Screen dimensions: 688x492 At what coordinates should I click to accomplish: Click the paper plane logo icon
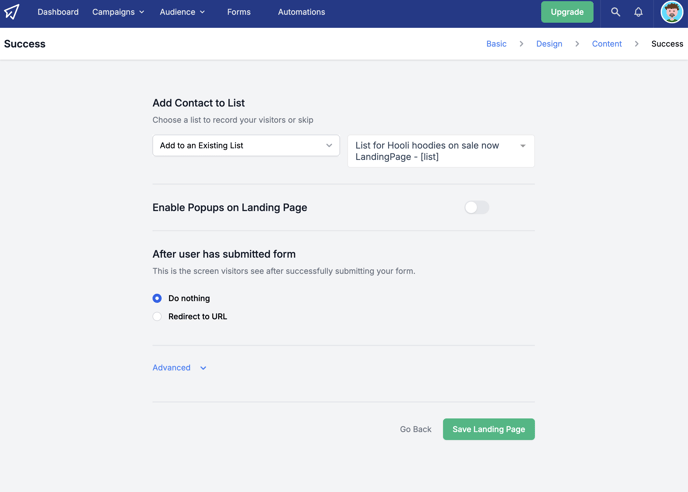12,12
